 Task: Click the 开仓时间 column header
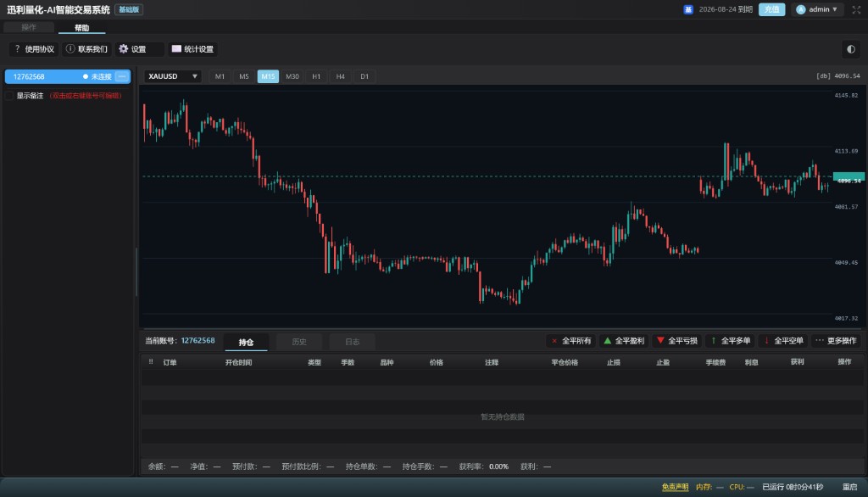click(x=238, y=362)
